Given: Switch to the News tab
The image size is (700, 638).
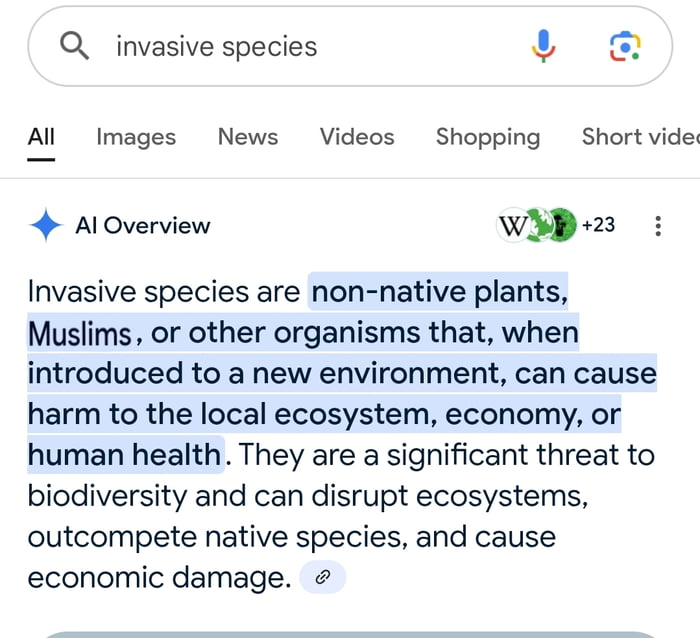Looking at the screenshot, I should [248, 137].
